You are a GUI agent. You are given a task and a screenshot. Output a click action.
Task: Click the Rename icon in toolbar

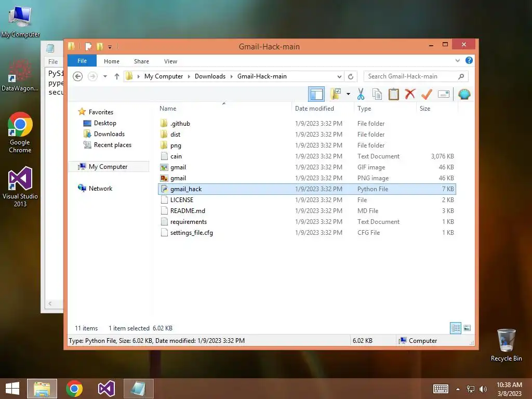click(444, 95)
